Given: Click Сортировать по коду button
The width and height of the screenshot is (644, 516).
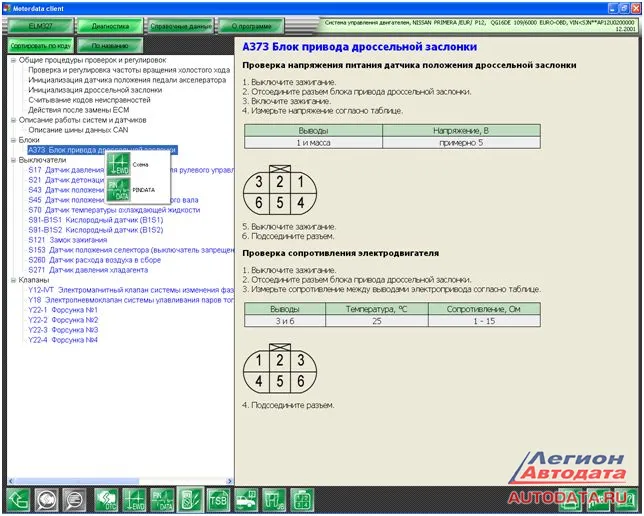Looking at the screenshot, I should point(41,46).
